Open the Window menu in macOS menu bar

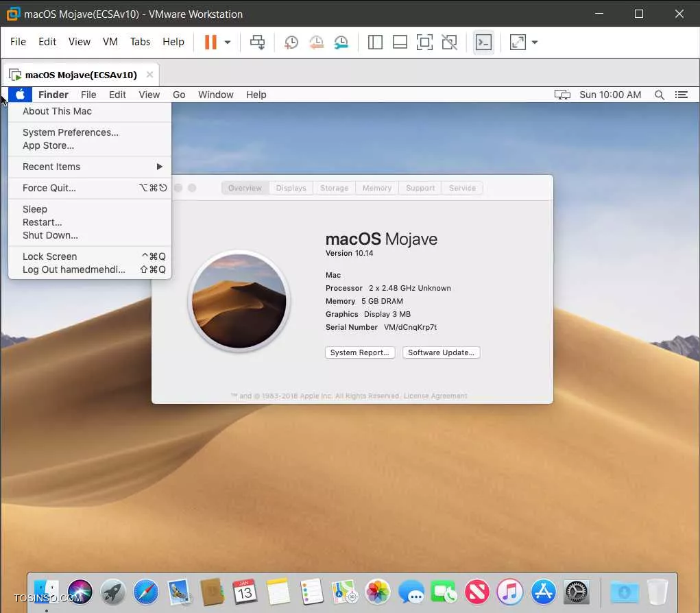216,95
